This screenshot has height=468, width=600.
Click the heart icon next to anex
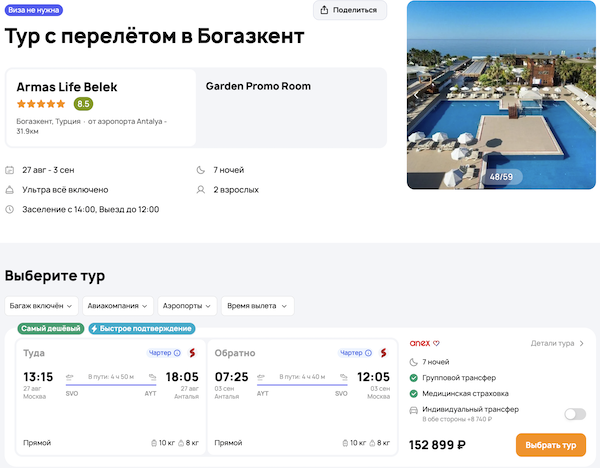point(437,344)
